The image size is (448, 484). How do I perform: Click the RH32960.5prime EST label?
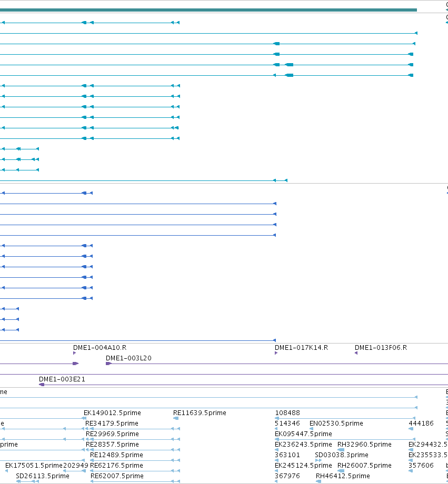click(x=364, y=444)
